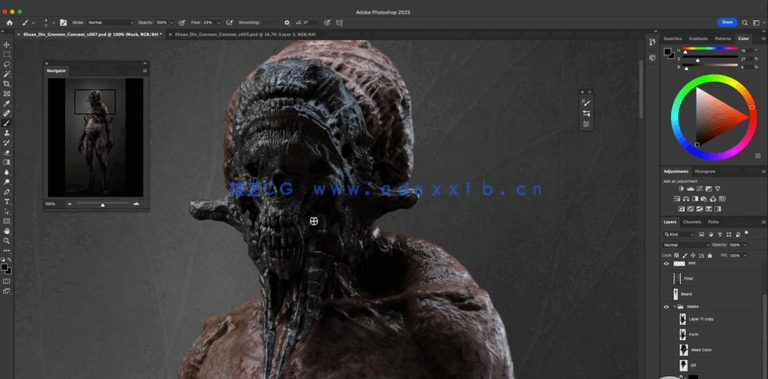Toggle Quick Mask mode icon
This screenshot has height=379, width=768.
(x=7, y=282)
